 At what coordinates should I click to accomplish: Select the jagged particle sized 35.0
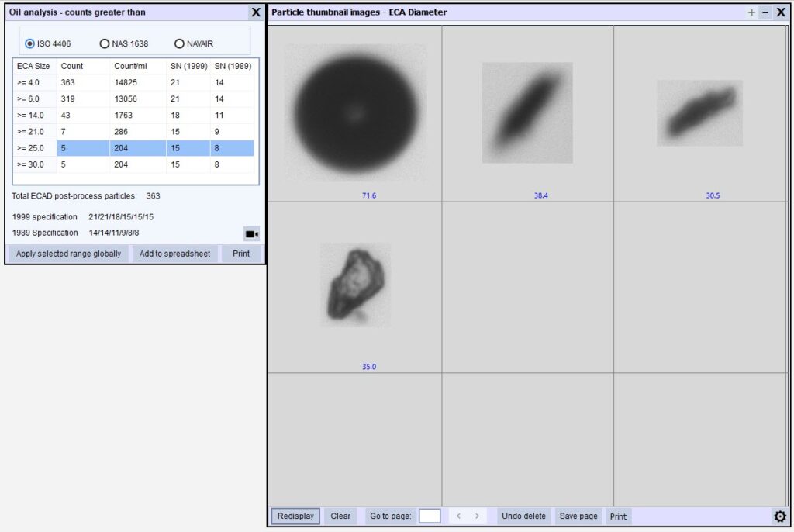pyautogui.click(x=355, y=283)
